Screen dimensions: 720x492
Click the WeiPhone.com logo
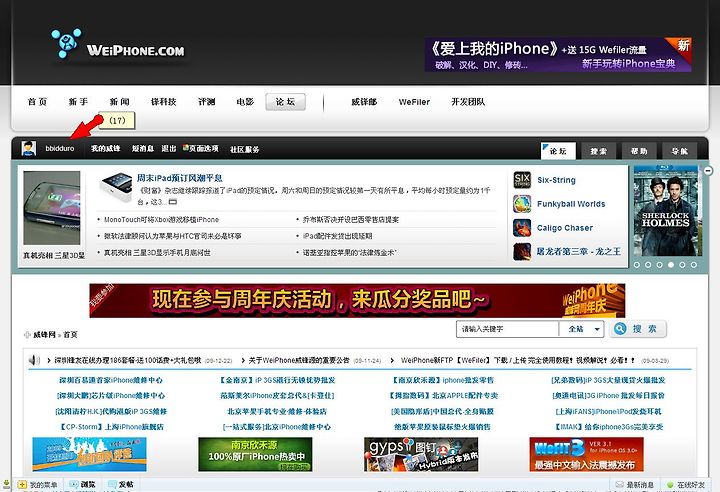point(118,45)
